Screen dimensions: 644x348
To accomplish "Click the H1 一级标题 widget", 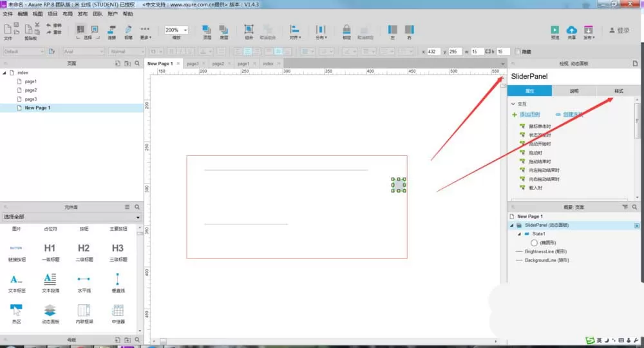I will tap(50, 252).
